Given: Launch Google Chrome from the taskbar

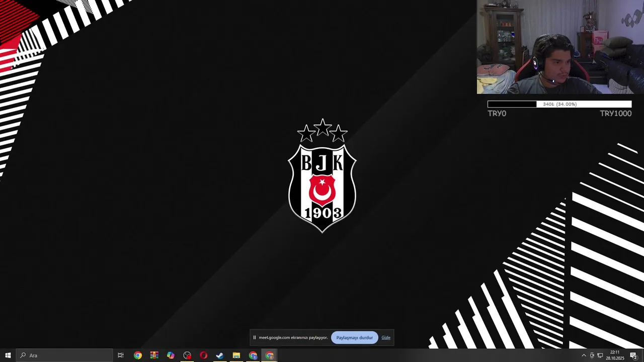Looking at the screenshot, I should [137, 355].
